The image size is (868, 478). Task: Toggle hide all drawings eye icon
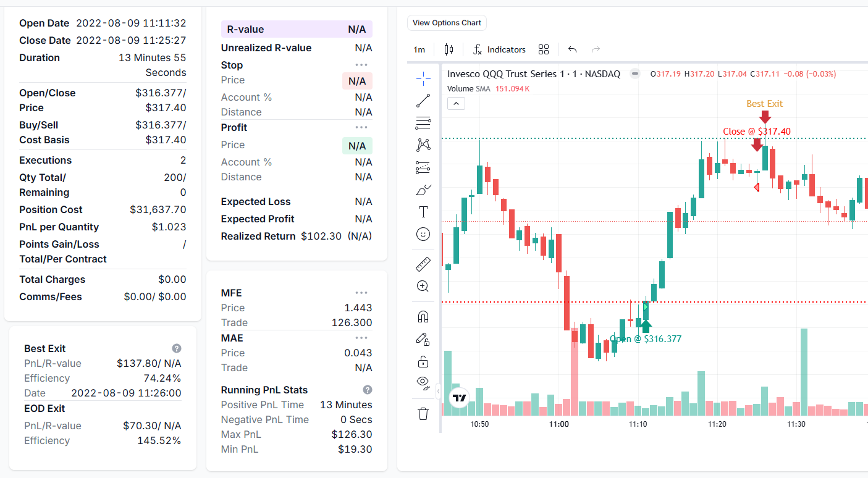(x=423, y=383)
